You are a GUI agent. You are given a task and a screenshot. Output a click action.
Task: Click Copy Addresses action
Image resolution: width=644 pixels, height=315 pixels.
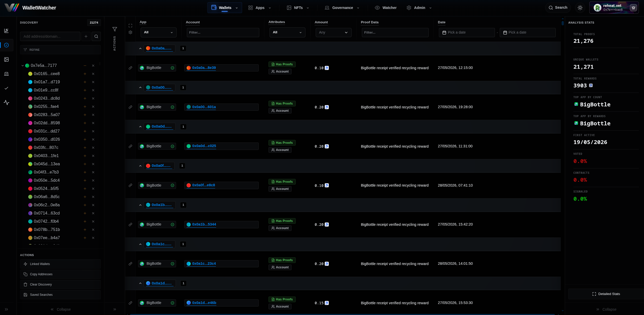(60, 274)
